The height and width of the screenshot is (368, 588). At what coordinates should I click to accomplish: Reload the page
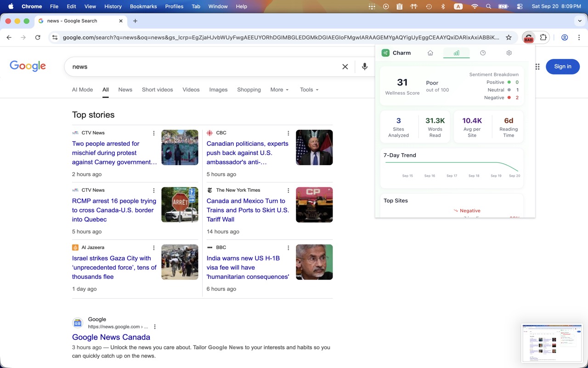click(x=38, y=38)
